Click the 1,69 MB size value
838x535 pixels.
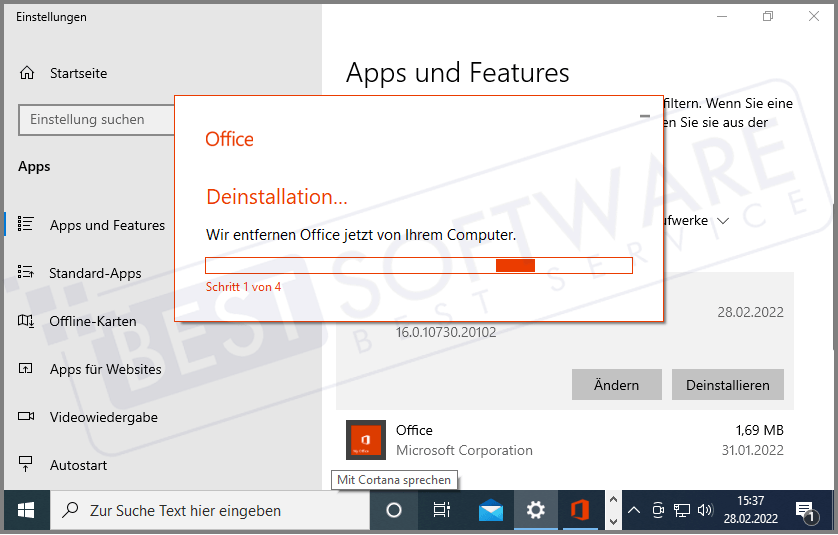click(759, 430)
